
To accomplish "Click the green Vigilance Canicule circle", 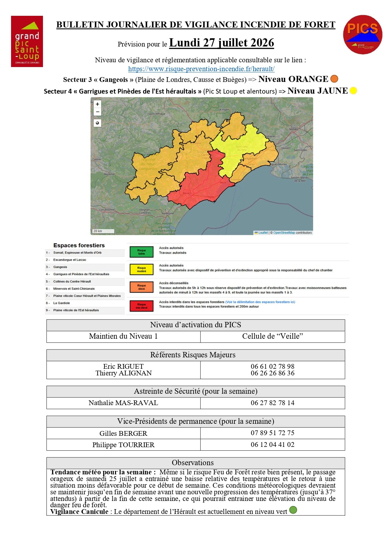I will (x=293, y=510).
